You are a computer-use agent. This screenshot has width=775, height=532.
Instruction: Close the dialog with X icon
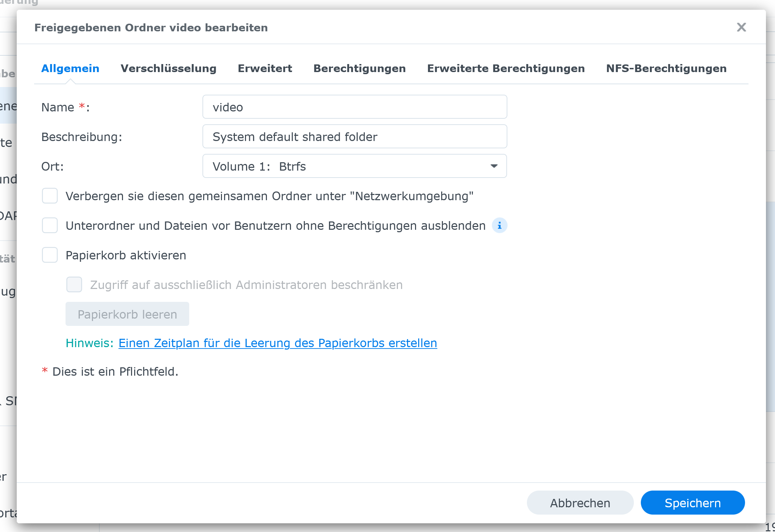[741, 27]
